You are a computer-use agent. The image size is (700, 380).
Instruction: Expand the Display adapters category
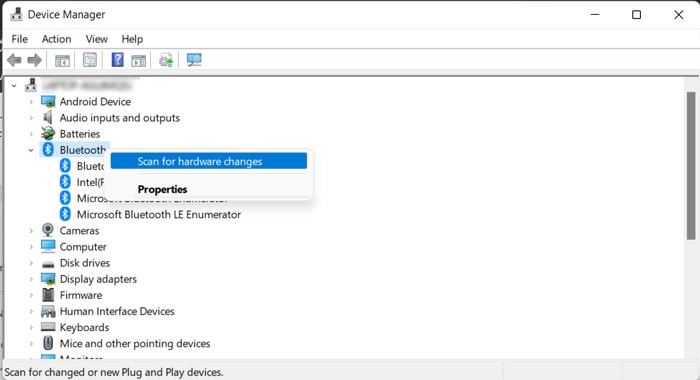click(x=31, y=279)
